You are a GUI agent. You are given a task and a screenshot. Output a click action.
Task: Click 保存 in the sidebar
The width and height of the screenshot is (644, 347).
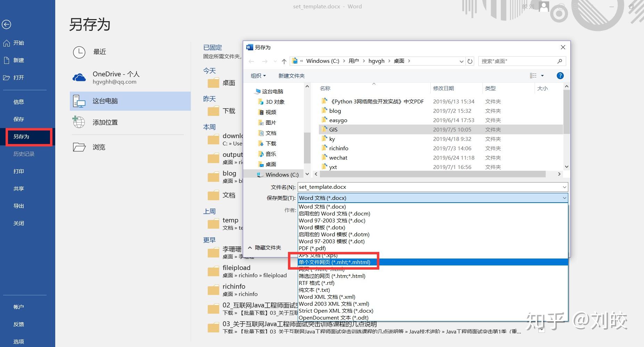click(19, 119)
